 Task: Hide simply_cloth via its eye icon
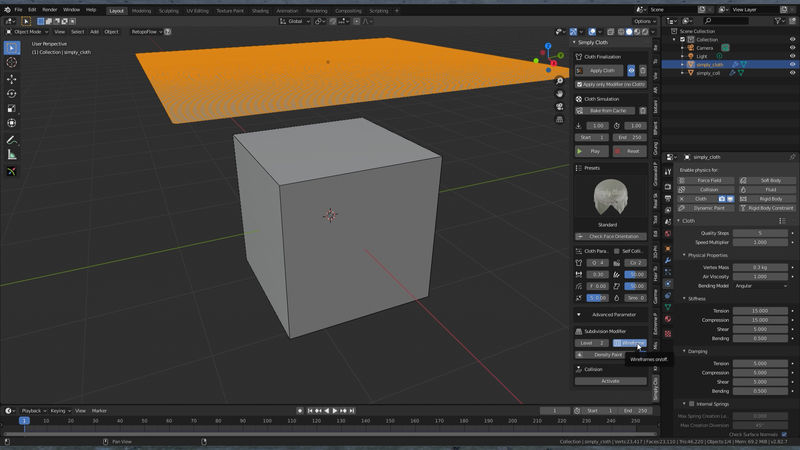792,64
